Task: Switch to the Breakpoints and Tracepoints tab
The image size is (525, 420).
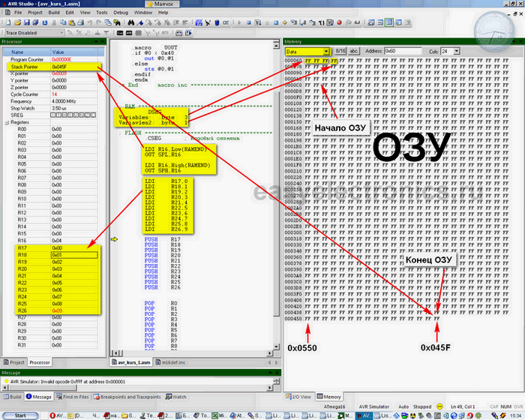Action: (x=127, y=397)
